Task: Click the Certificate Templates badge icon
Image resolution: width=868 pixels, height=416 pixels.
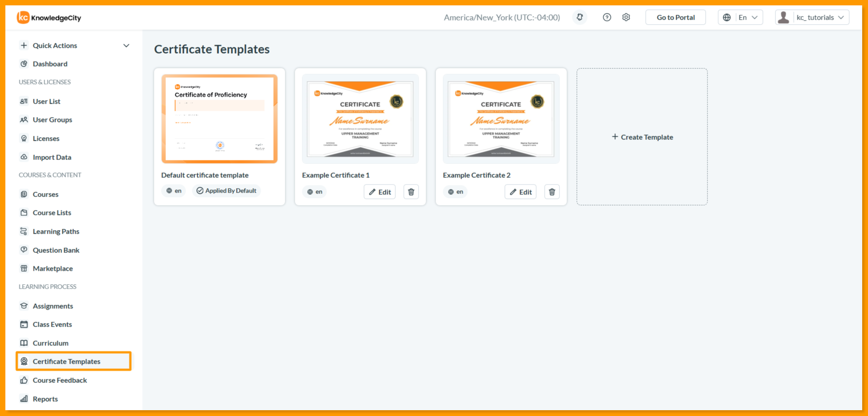Action: point(24,361)
